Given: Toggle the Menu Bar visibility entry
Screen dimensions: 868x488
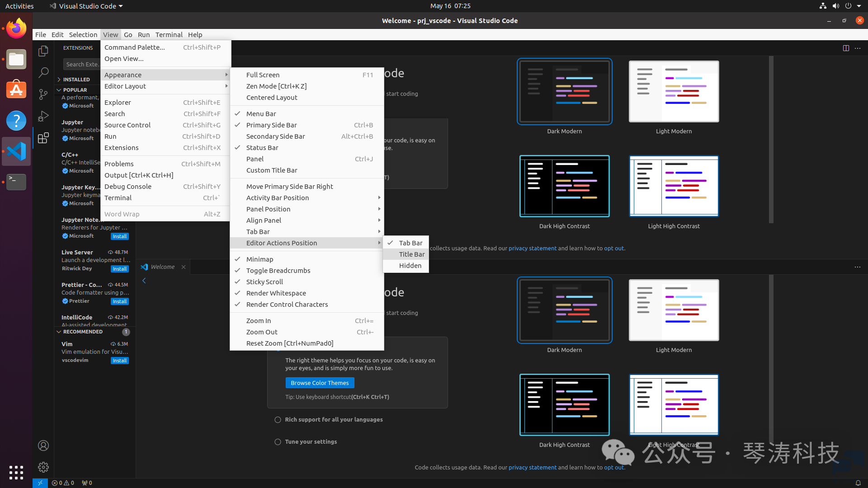Looking at the screenshot, I should point(307,114).
